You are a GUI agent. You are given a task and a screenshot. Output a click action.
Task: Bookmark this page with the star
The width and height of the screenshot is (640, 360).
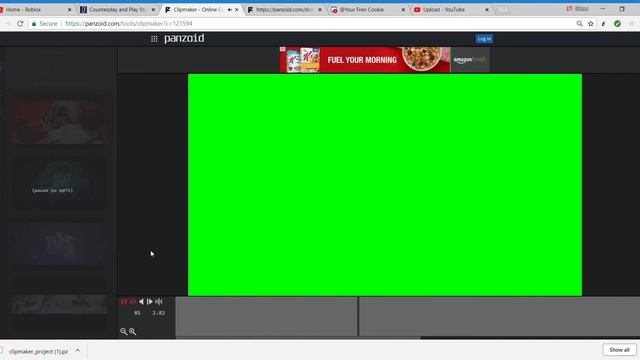[591, 24]
